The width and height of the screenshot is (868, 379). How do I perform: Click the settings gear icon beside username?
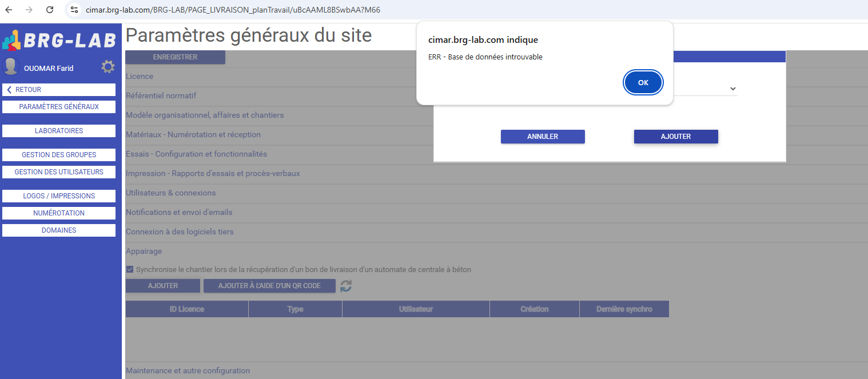click(x=107, y=67)
